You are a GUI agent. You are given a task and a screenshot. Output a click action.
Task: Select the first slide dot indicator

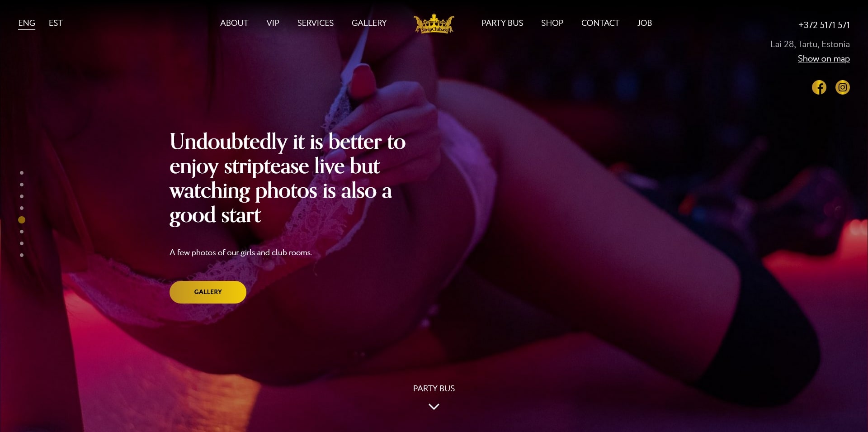tap(22, 173)
